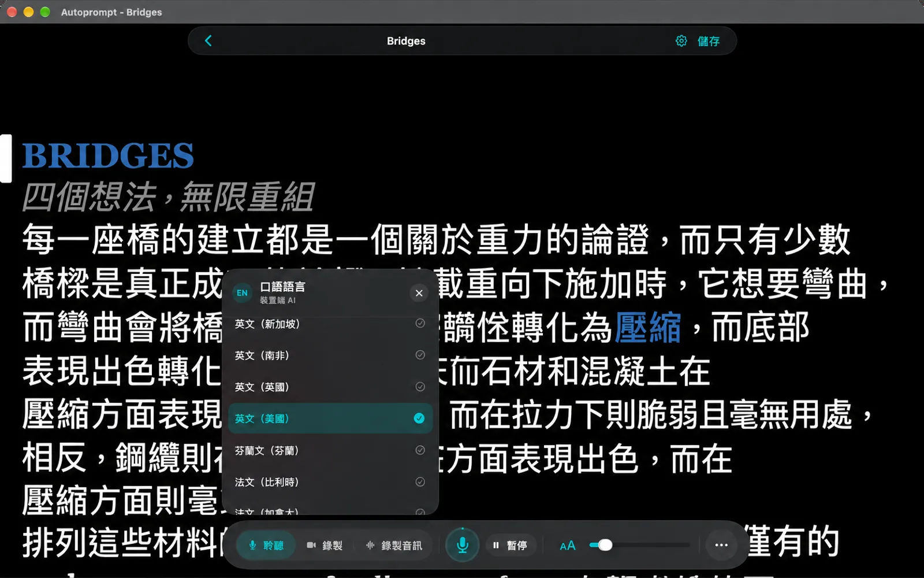This screenshot has height=578, width=924.
Task: Select 芬蘭文（芬蘭）as spoken language
Action: click(x=330, y=450)
